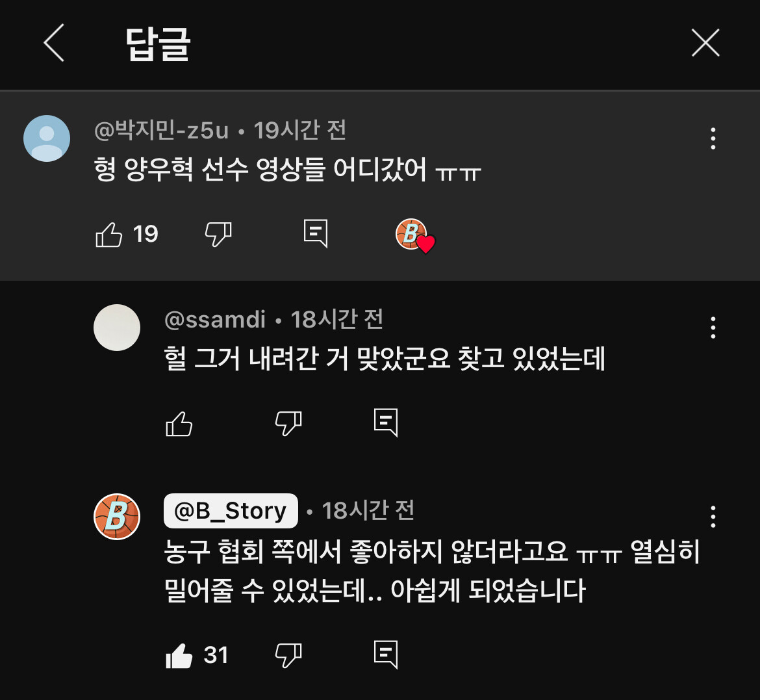Open options menu for @ssamdi reply
The height and width of the screenshot is (700, 760).
(713, 328)
